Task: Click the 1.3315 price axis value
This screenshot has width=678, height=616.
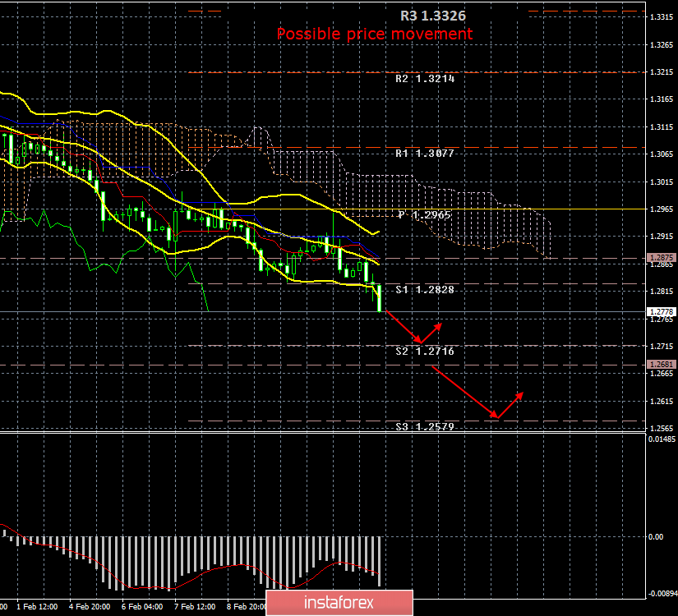Action: coord(662,17)
